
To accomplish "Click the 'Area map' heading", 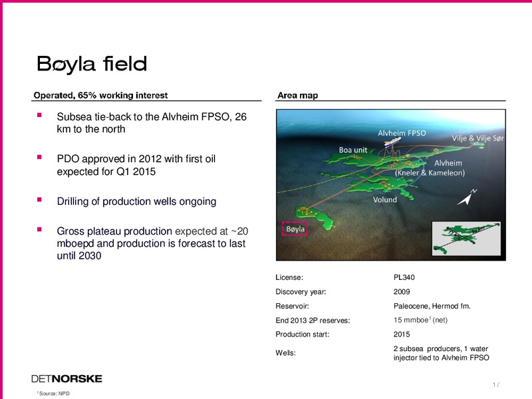I will (x=297, y=95).
